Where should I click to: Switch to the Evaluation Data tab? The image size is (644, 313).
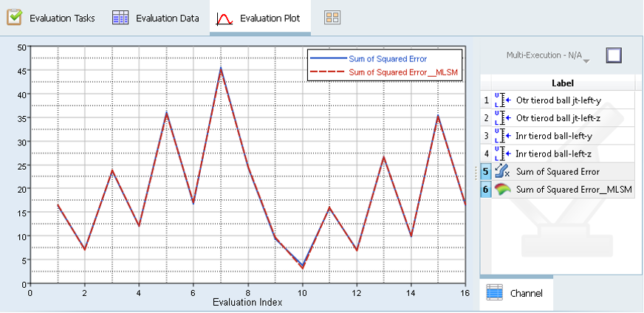(x=155, y=18)
